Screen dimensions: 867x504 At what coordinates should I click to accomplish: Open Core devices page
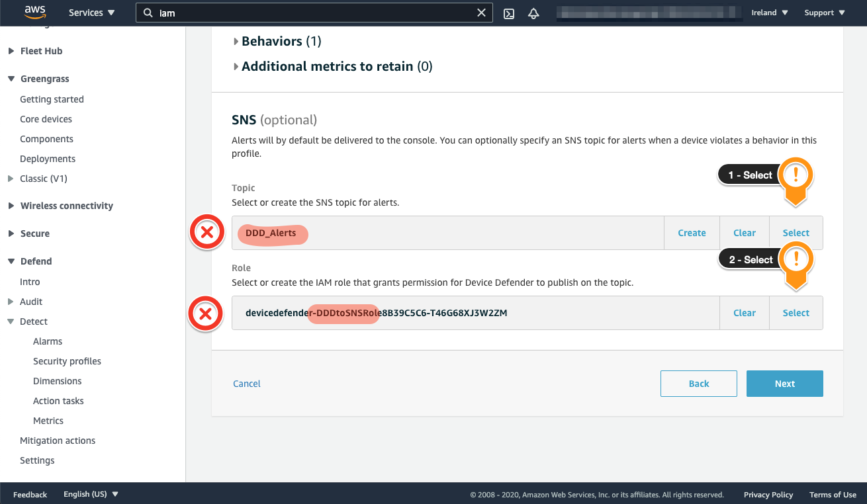[46, 119]
